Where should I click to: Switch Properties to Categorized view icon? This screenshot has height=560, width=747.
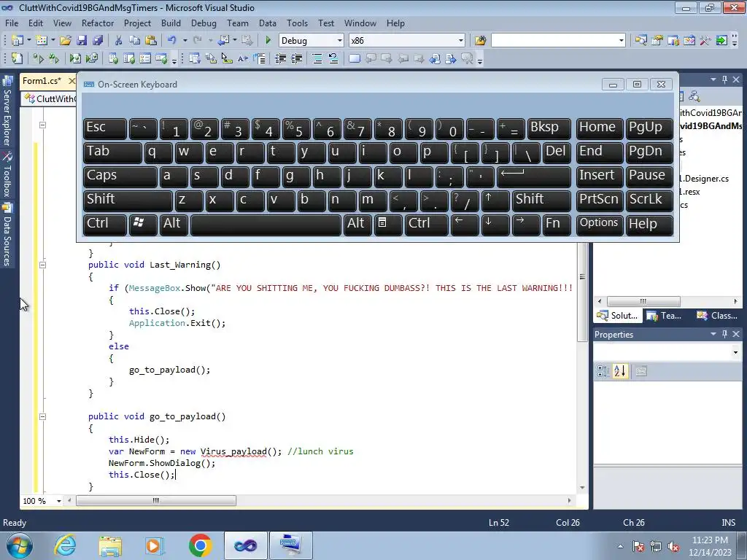603,371
